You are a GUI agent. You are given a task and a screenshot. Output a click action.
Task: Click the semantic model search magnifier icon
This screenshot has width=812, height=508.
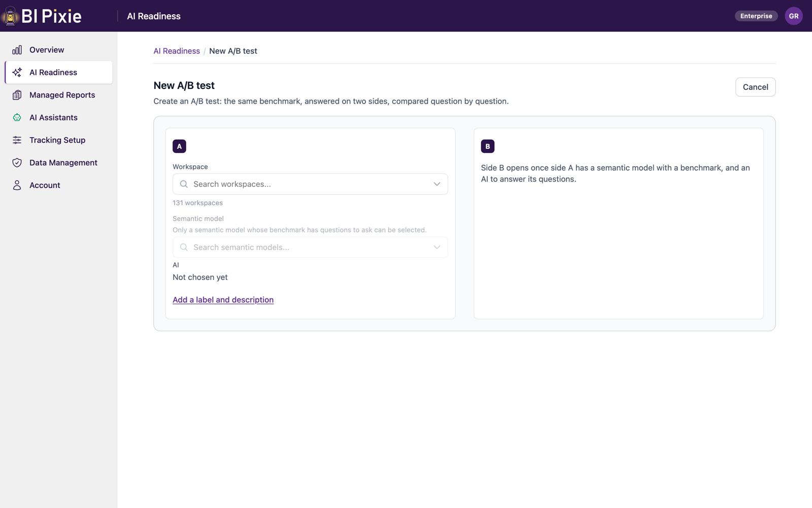click(184, 247)
